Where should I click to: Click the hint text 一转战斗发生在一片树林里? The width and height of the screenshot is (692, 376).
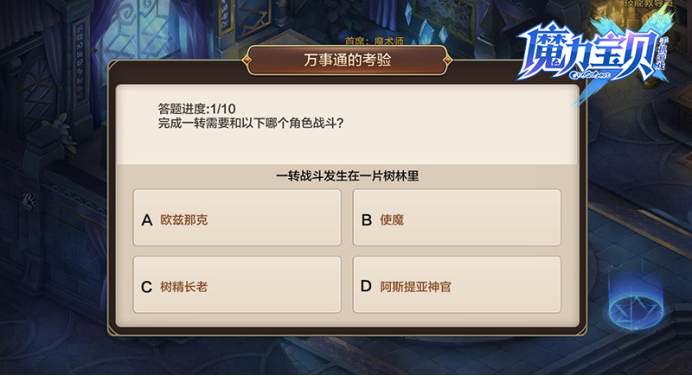click(x=347, y=177)
